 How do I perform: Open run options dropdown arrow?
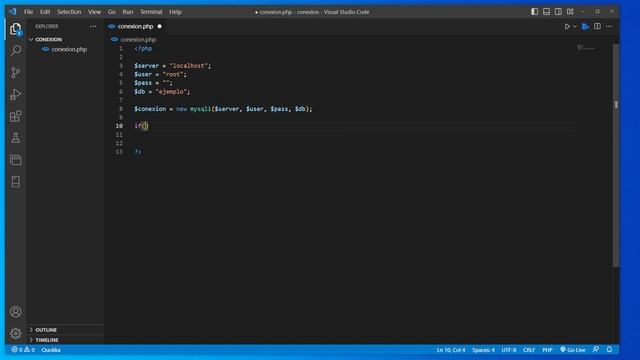tap(575, 27)
